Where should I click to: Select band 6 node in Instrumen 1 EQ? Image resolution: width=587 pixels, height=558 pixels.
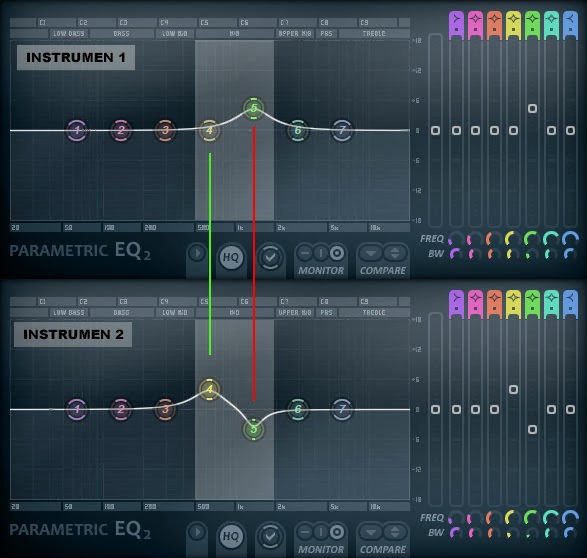pos(298,130)
